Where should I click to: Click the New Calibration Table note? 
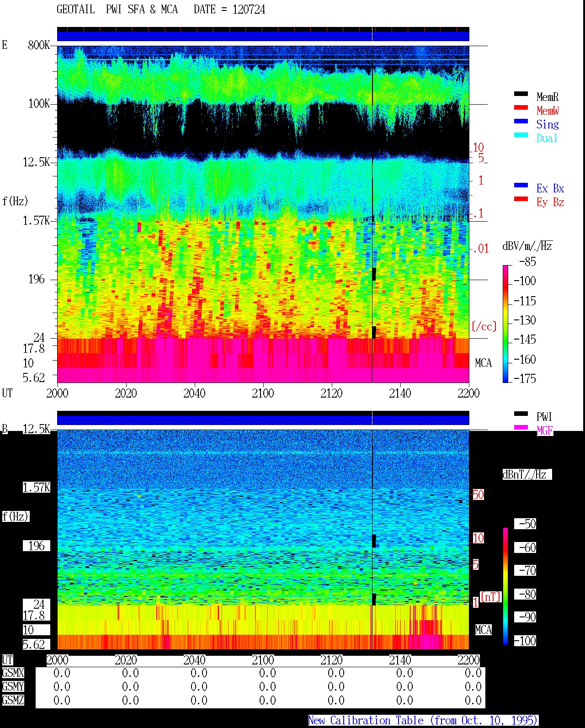(423, 721)
